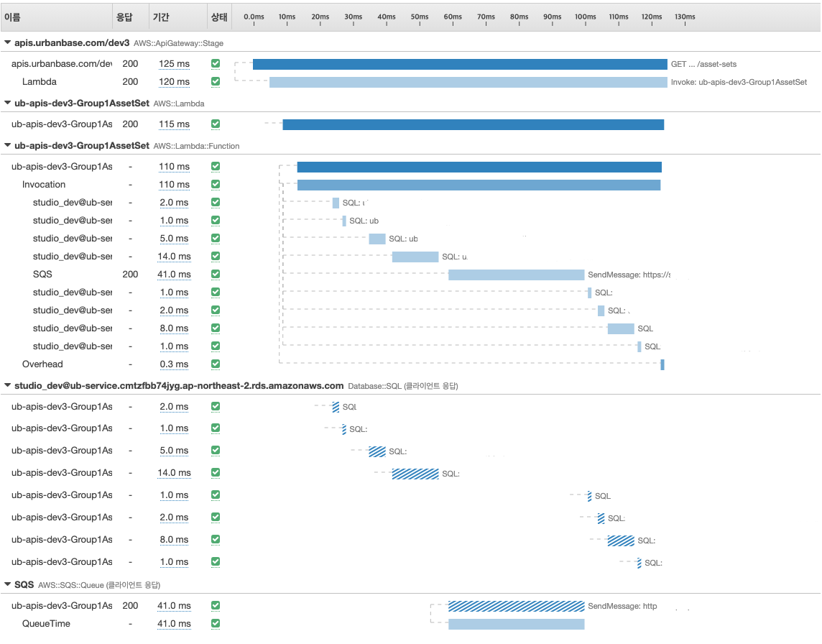Click the green status icon for the Invocation row

click(216, 185)
